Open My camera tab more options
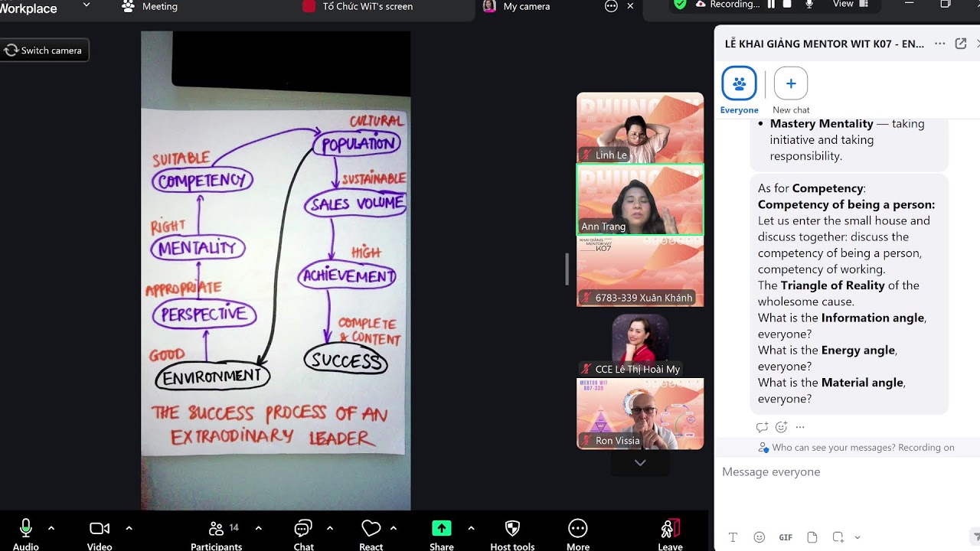 click(611, 6)
